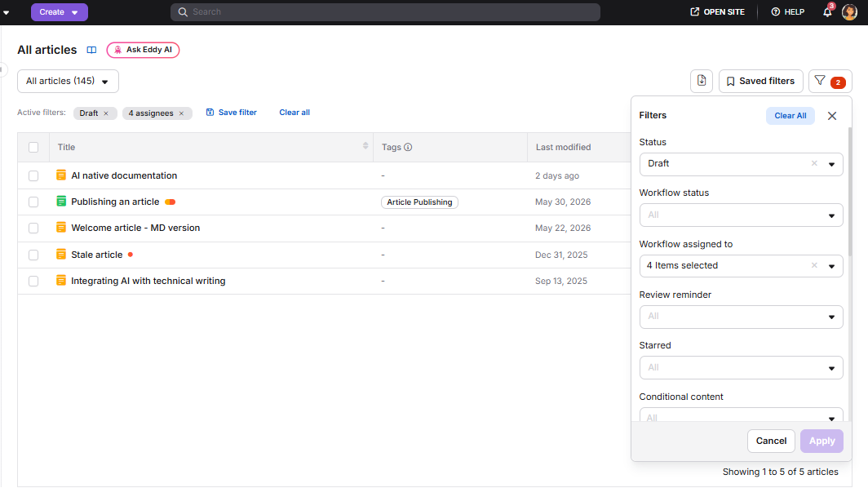
Task: Open the Workflow status dropdown
Action: (742, 215)
